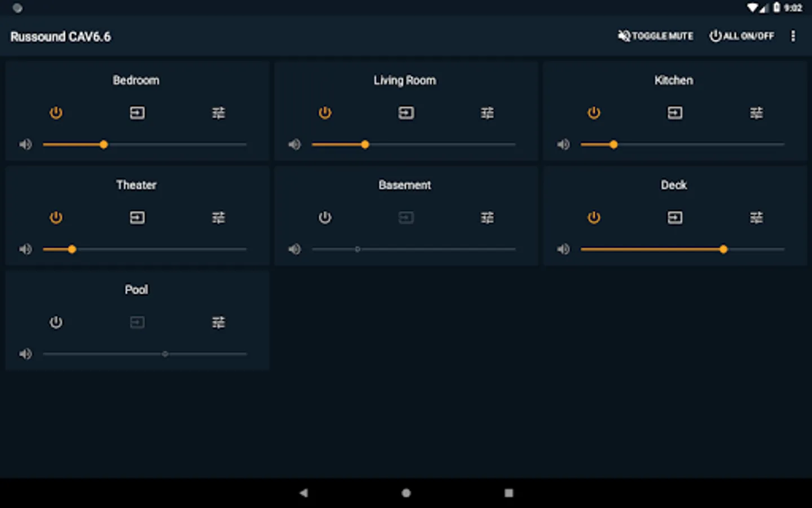Click the Toggle Mute button

point(655,36)
